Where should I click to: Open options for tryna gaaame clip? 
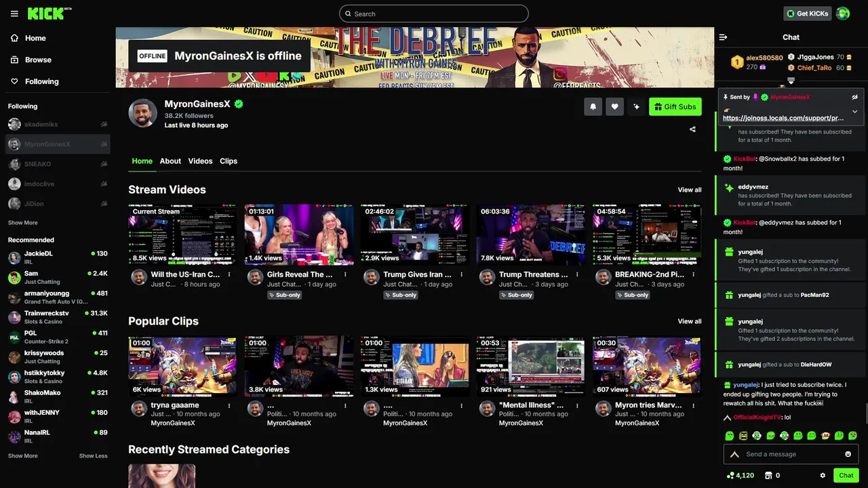pos(229,405)
